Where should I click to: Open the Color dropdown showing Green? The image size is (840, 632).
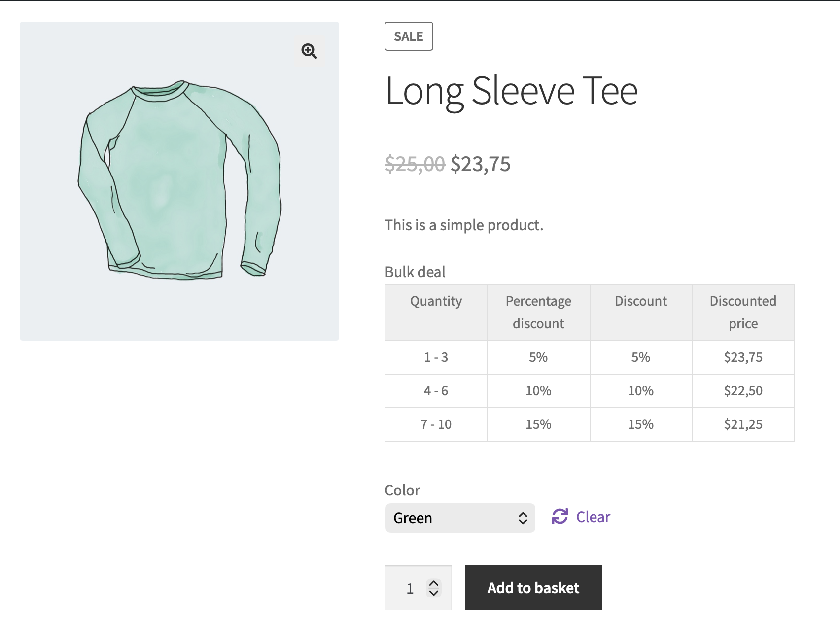click(x=460, y=518)
